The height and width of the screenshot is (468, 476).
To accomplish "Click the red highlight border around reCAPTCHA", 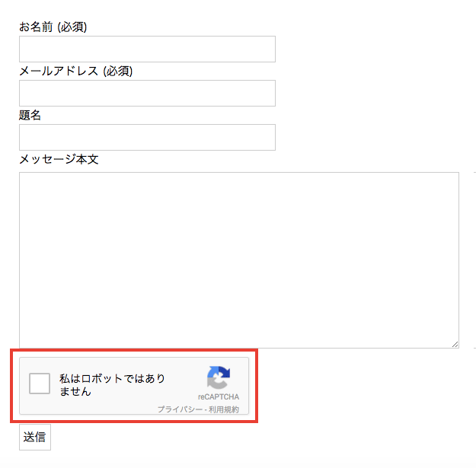I will (x=134, y=350).
